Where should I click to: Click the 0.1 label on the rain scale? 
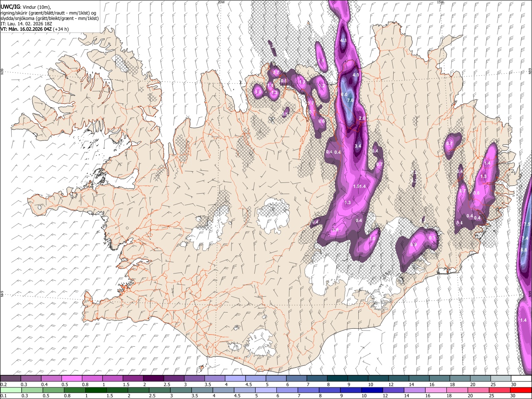tap(4, 396)
